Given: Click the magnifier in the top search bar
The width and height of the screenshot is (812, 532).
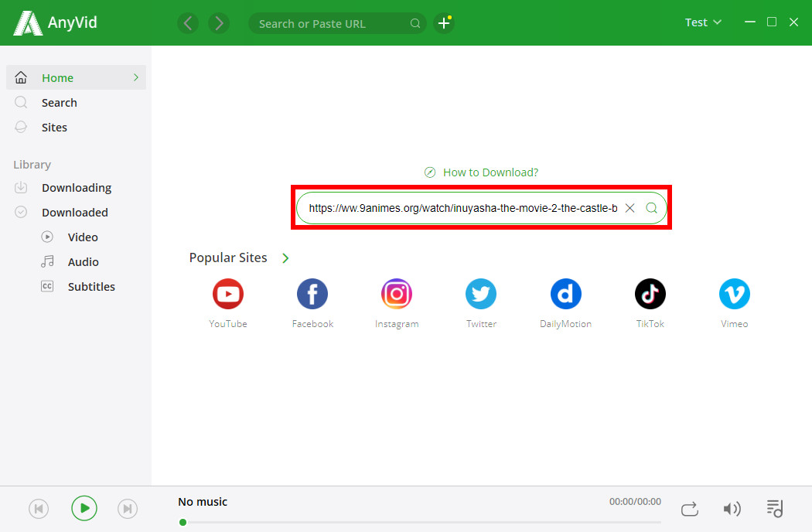Looking at the screenshot, I should pos(415,23).
